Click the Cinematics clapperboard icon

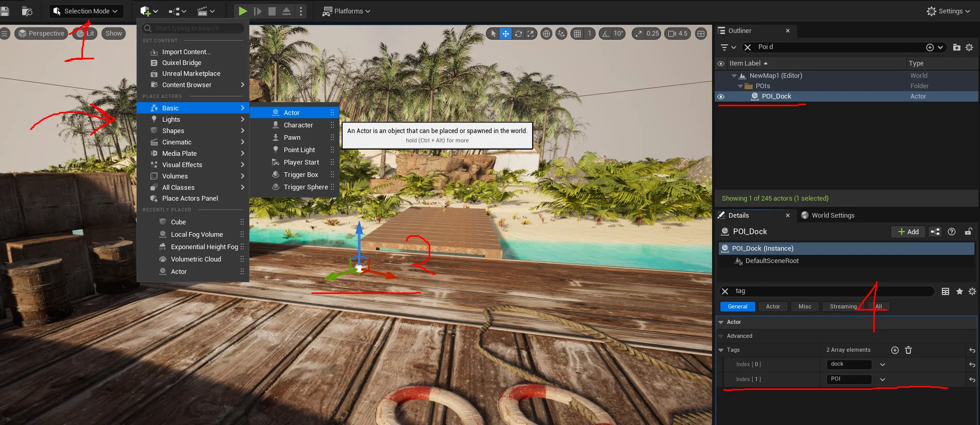[x=206, y=11]
